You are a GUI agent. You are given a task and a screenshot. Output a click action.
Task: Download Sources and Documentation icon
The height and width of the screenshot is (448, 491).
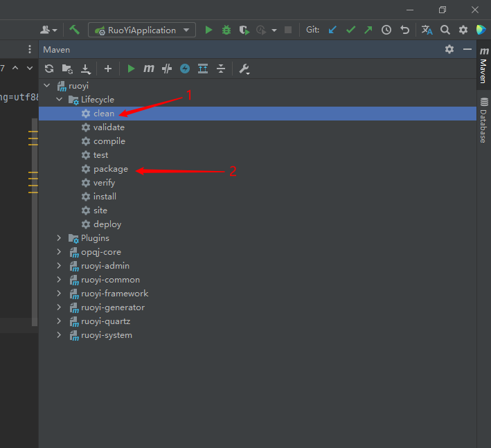point(85,69)
